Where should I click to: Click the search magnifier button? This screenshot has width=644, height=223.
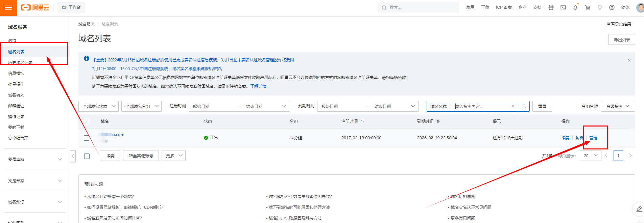point(524,106)
